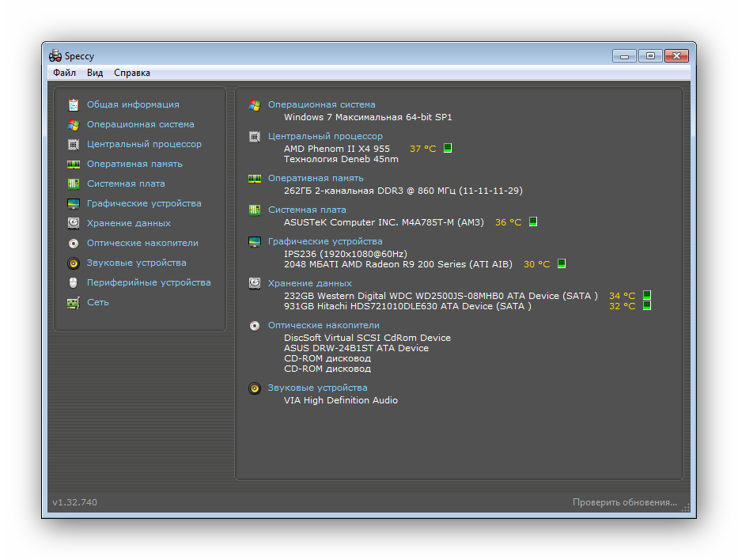738x560 pixels.
Task: Select the monitor icon for Графические устройства
Action: [x=74, y=203]
